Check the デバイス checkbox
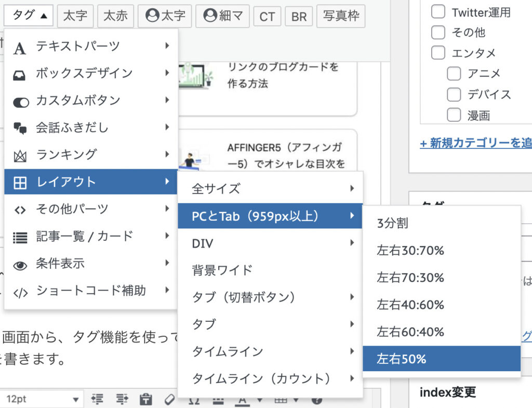 pyautogui.click(x=454, y=94)
